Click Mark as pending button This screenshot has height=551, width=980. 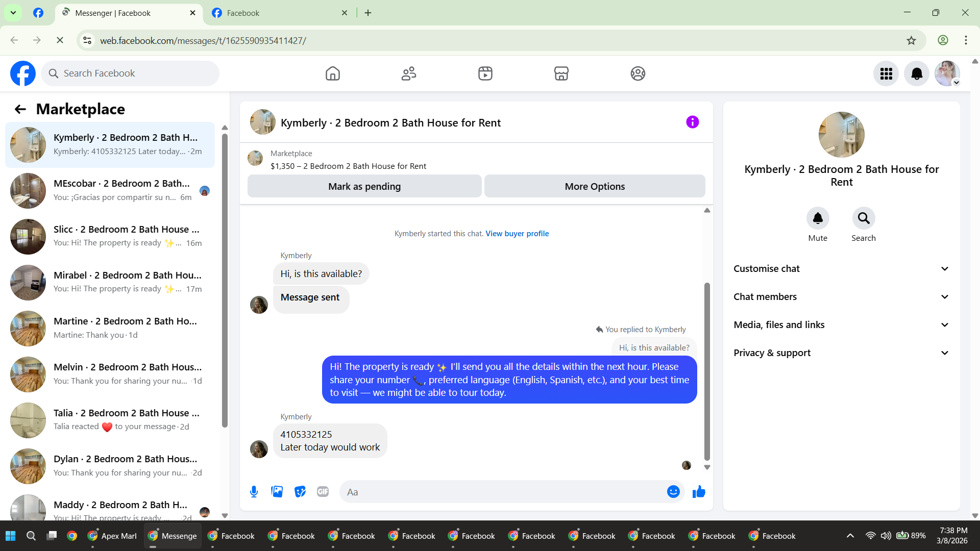coord(364,187)
